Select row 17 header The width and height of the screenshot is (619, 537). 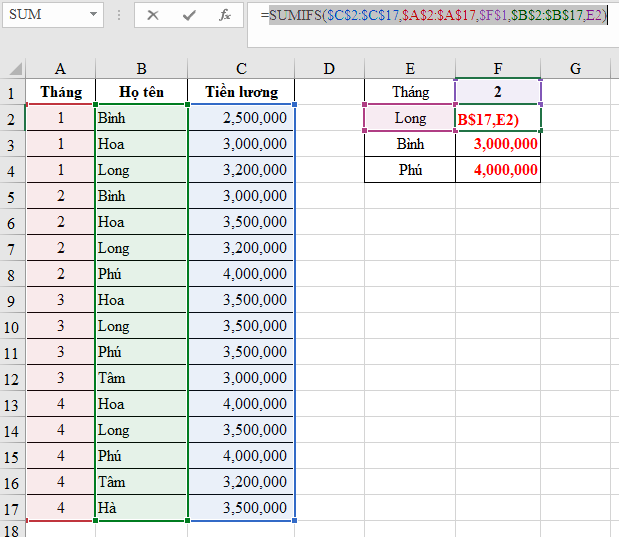(x=12, y=508)
